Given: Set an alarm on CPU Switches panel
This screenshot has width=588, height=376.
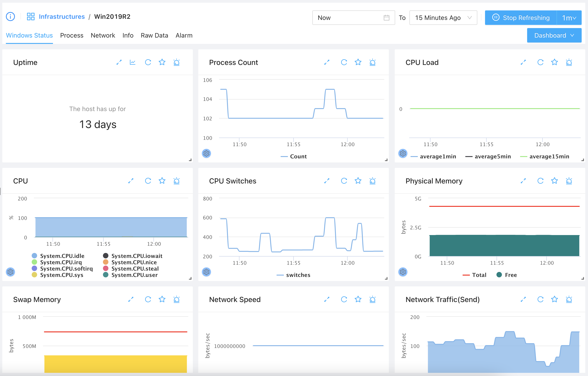Looking at the screenshot, I should click(x=372, y=181).
